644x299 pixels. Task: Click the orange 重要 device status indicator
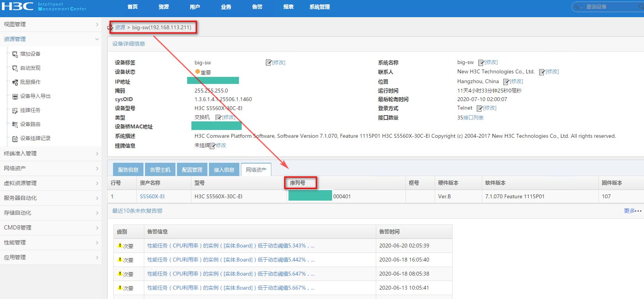[198, 72]
